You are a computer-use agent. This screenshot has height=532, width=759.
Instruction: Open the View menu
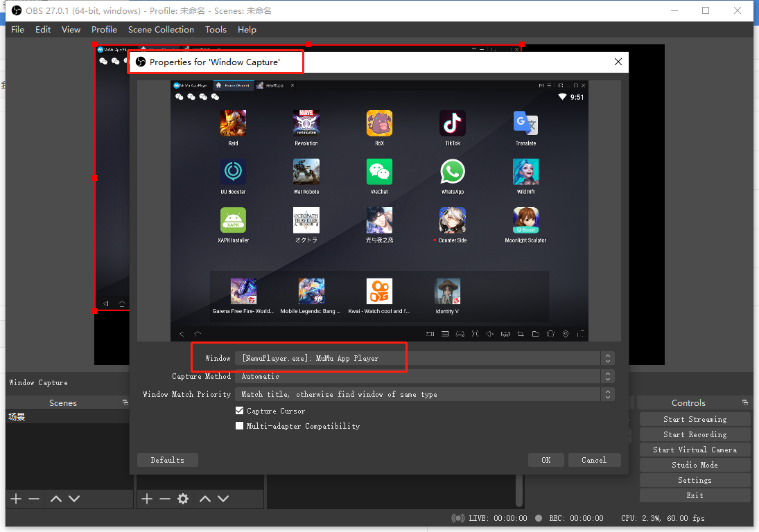tap(71, 30)
